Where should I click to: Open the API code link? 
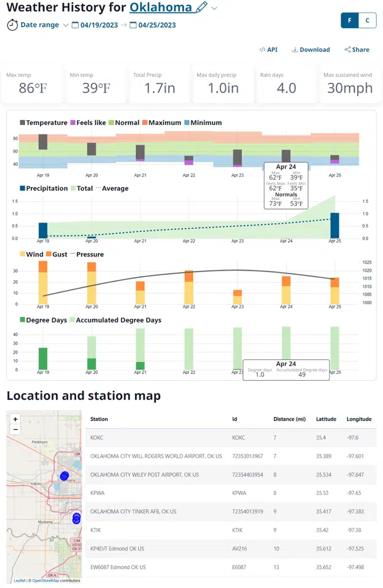(268, 50)
